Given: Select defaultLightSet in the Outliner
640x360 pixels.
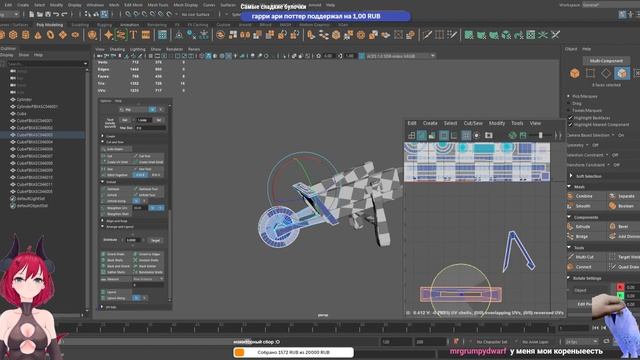Looking at the screenshot, I should 31,199.
